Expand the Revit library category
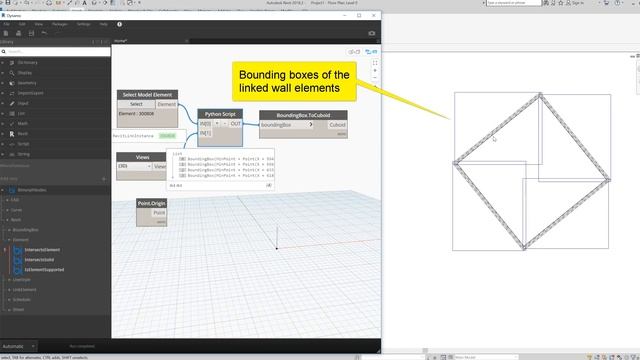 3,133
